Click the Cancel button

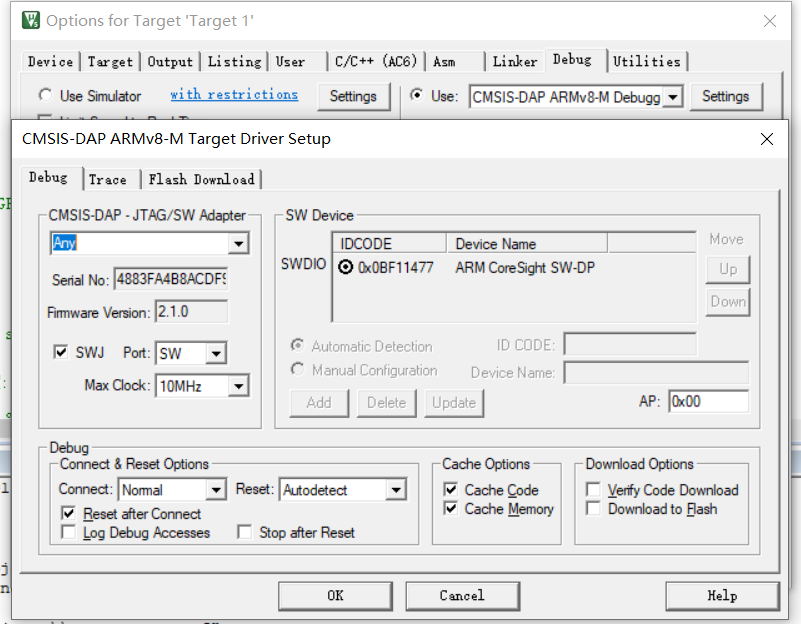462,595
